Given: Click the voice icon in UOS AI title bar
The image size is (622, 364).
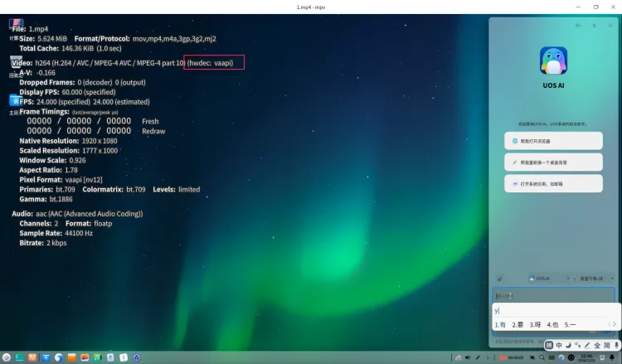Looking at the screenshot, I should (578, 26).
